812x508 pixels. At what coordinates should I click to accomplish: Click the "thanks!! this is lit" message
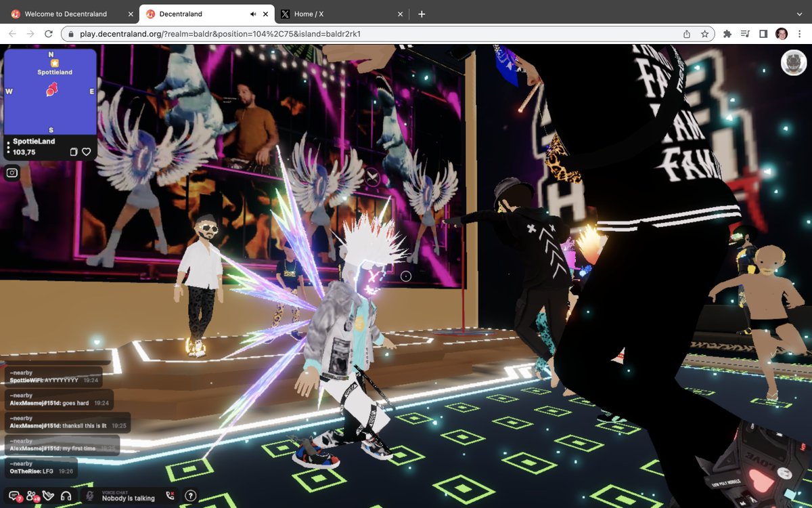(68, 423)
